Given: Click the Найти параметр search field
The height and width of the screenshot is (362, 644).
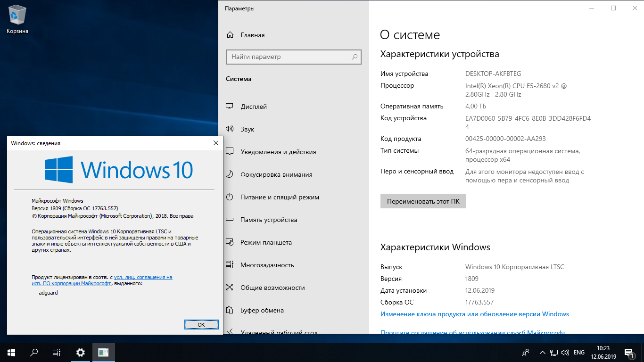Looking at the screenshot, I should [294, 57].
